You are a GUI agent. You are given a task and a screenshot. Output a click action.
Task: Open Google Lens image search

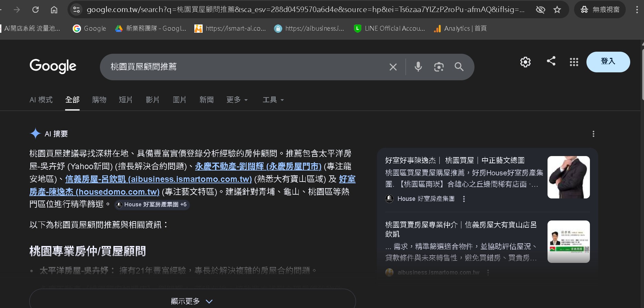coord(439,67)
